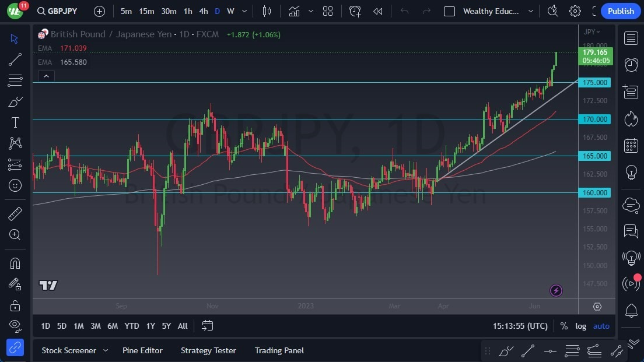The height and width of the screenshot is (362, 644).
Task: Expand the Stock Screener dropdown chevron
Action: point(105,350)
